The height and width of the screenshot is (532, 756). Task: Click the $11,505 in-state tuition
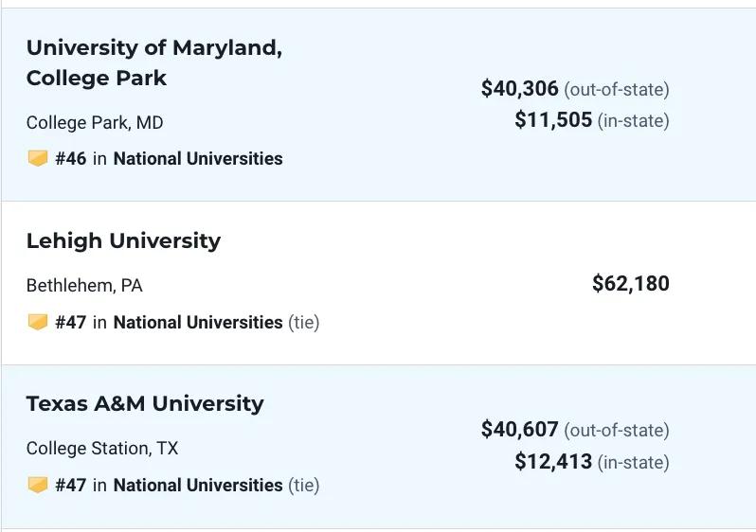point(553,120)
